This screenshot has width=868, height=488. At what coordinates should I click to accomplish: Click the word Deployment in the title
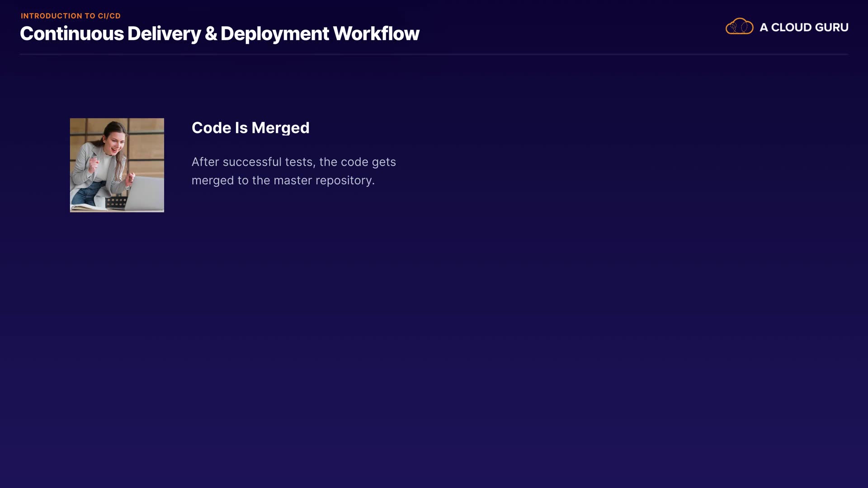(275, 34)
